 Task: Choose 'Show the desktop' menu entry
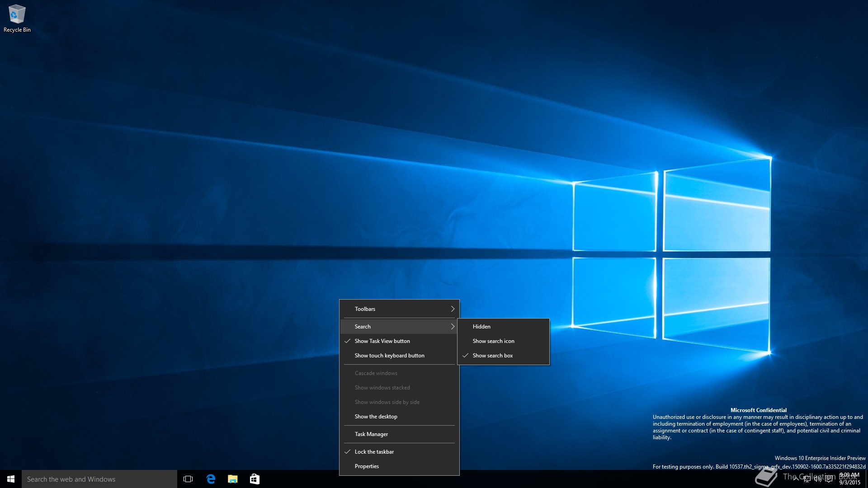(399, 417)
